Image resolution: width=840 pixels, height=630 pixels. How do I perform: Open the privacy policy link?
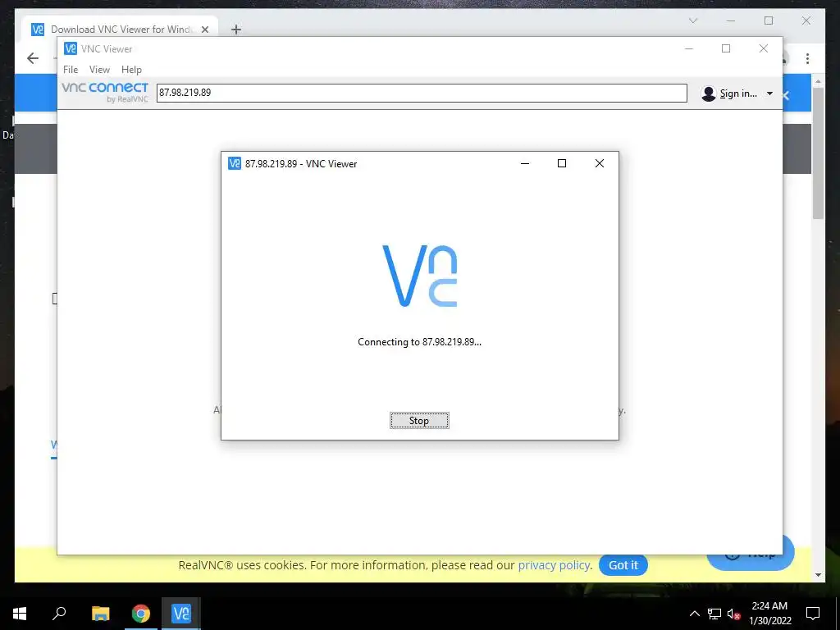coord(554,564)
